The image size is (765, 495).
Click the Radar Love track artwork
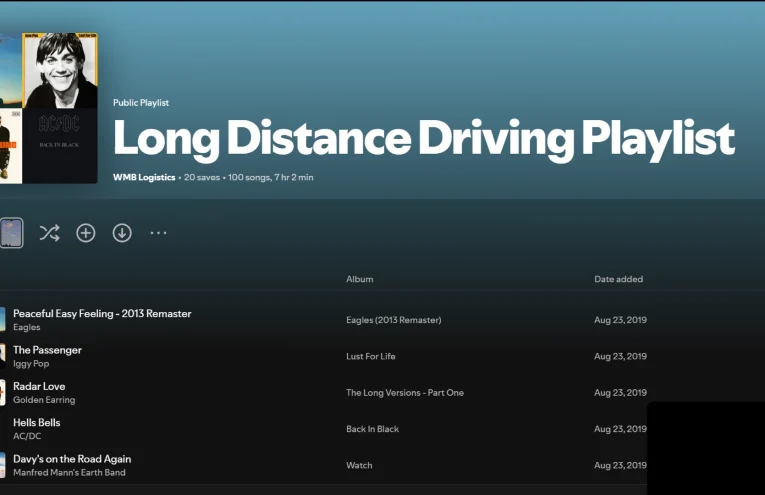tap(2, 392)
